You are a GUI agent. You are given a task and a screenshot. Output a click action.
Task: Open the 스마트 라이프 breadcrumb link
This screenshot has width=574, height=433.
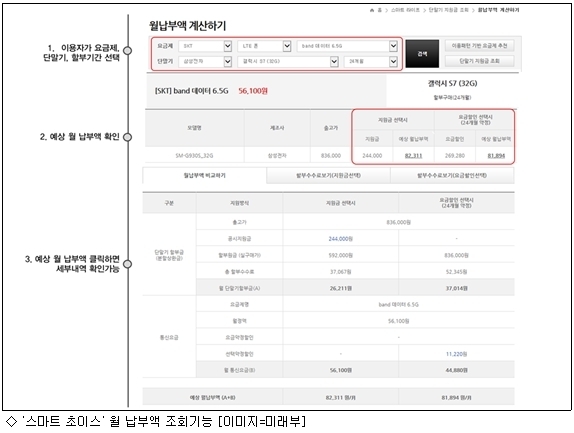(405, 10)
